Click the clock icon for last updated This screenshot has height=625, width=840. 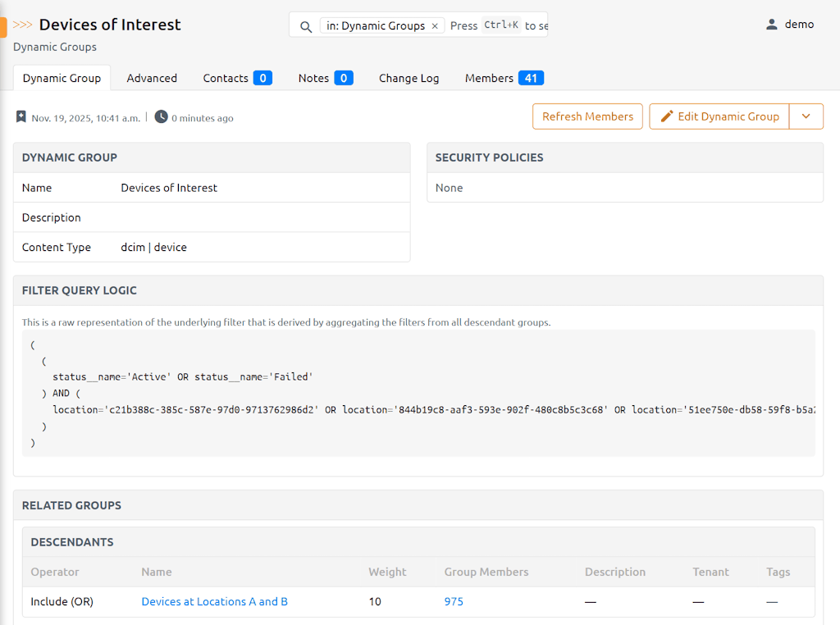tap(161, 117)
